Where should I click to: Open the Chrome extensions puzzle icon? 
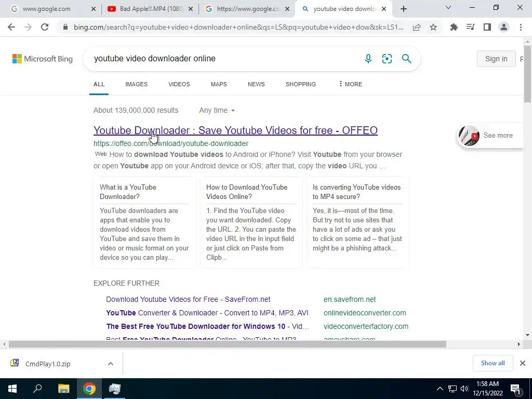click(x=454, y=27)
